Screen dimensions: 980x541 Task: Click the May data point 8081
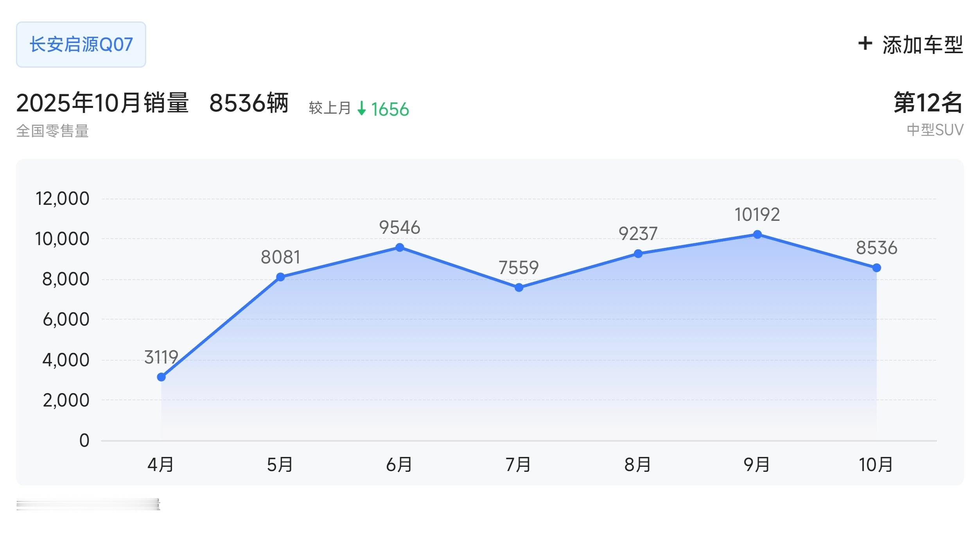(280, 277)
